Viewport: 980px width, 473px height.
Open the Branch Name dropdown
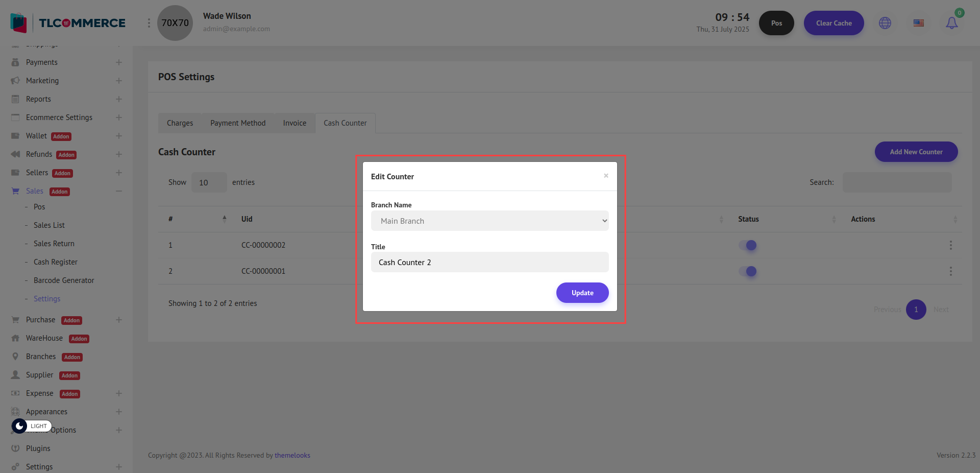pos(489,221)
